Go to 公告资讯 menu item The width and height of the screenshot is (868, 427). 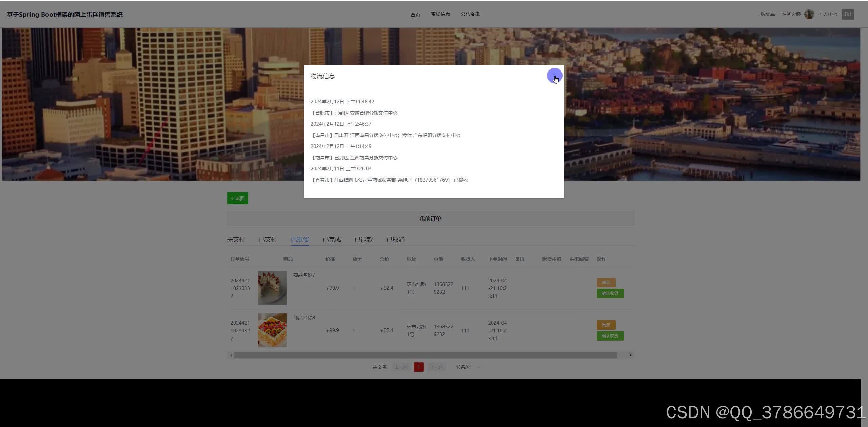pos(470,14)
